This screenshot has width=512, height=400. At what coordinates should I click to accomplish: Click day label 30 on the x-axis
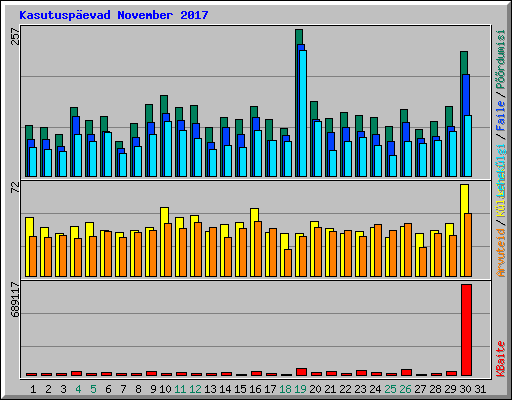(465, 389)
